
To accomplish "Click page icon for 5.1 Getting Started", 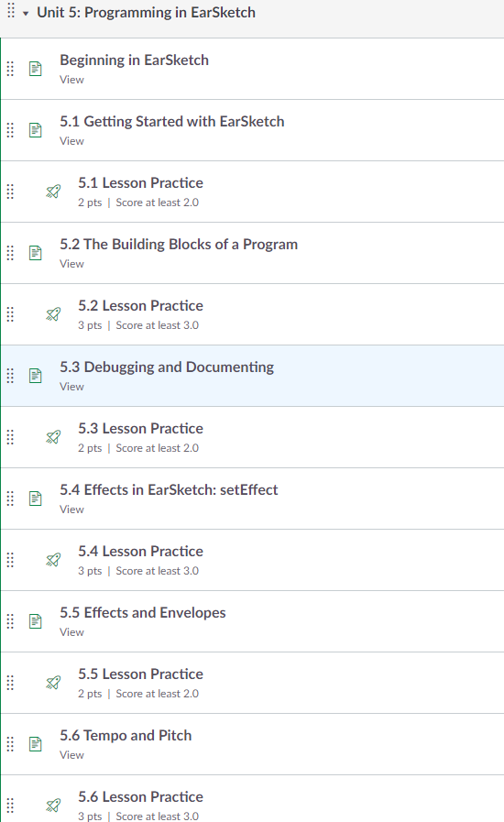I will (35, 130).
